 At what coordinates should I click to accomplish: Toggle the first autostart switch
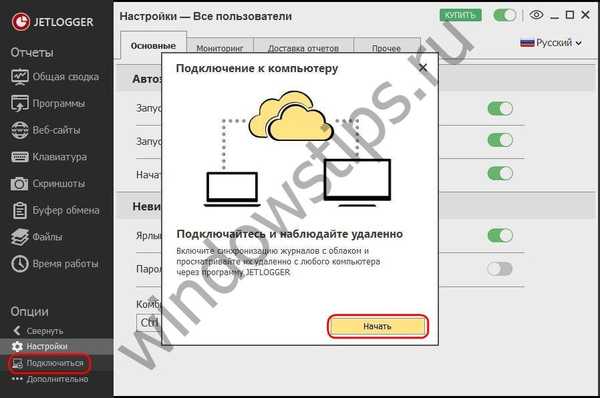[x=500, y=109]
